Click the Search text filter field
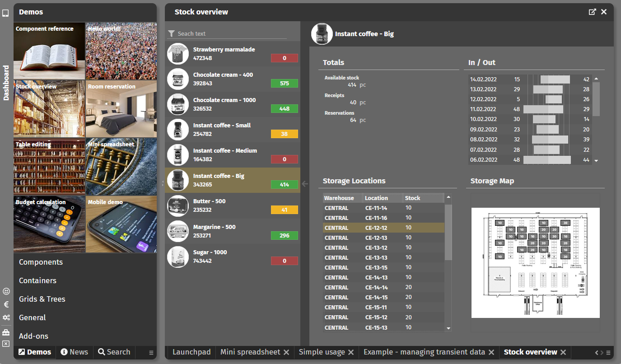The width and height of the screenshot is (621, 364). click(x=230, y=34)
